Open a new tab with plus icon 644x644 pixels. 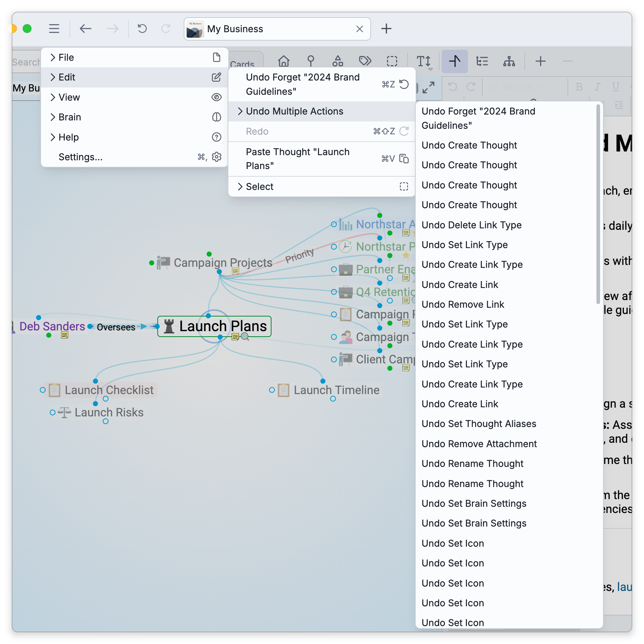(x=386, y=29)
